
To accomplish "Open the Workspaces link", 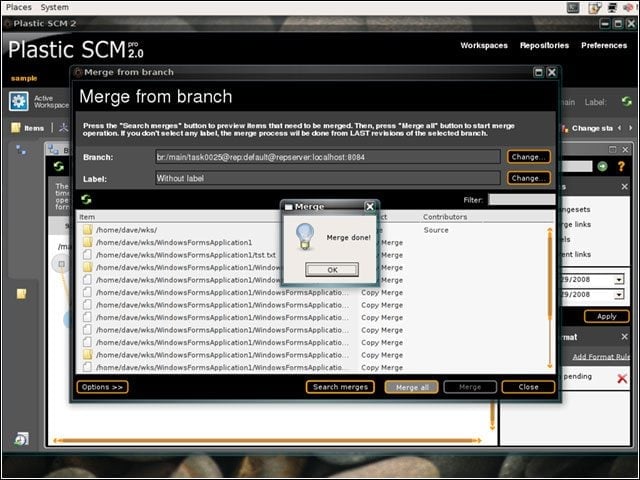I will pyautogui.click(x=484, y=45).
